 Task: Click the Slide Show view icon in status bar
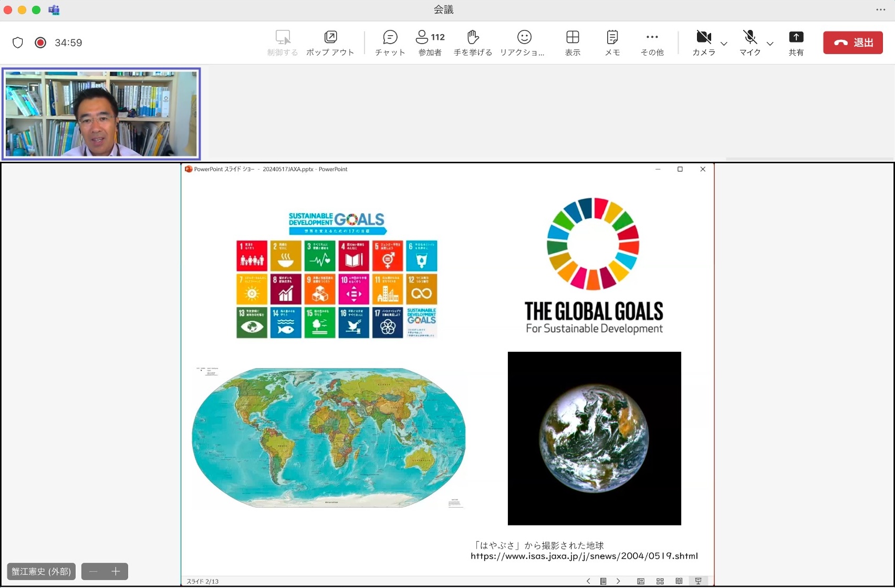point(698,581)
